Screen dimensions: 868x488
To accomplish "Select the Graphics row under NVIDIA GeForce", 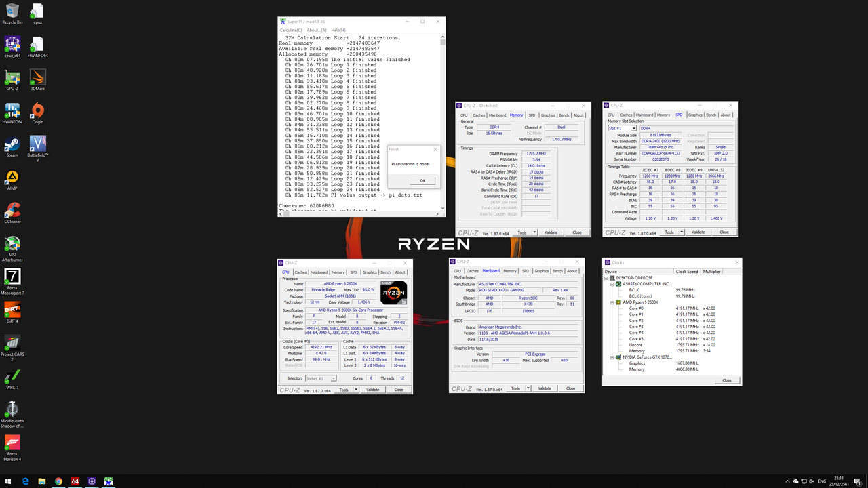I will [665, 363].
